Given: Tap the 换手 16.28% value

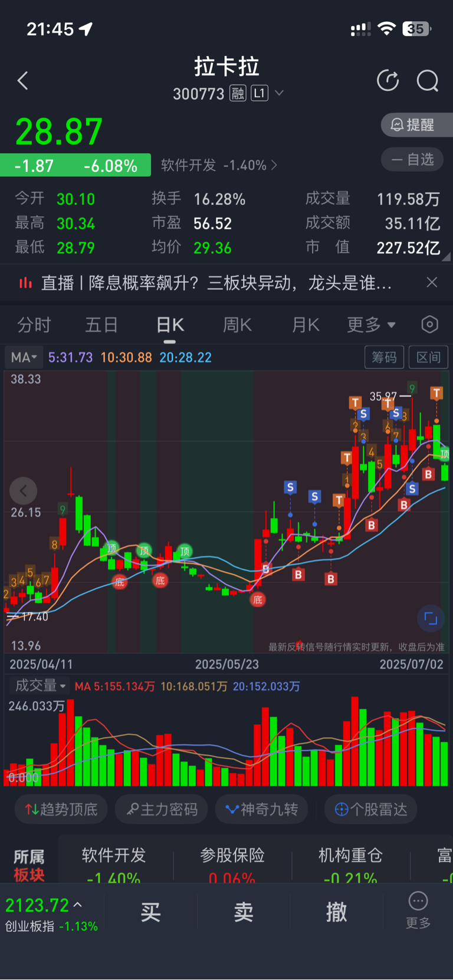Looking at the screenshot, I should tap(219, 199).
